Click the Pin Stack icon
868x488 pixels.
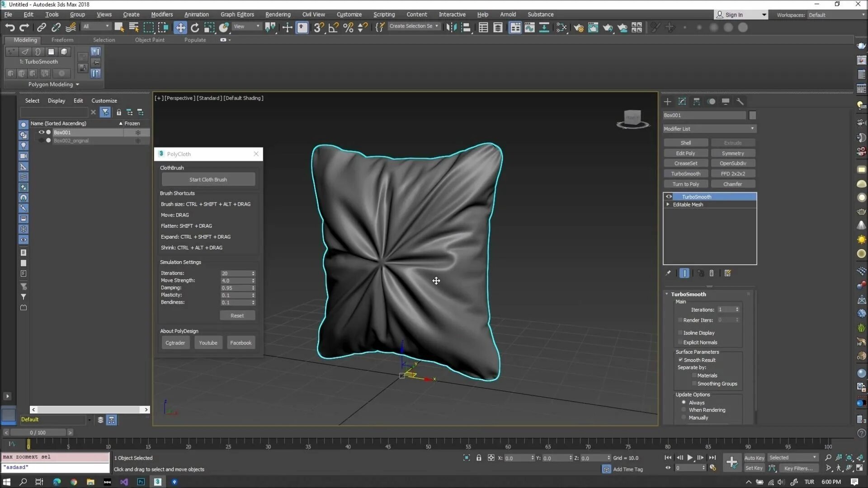pos(668,273)
